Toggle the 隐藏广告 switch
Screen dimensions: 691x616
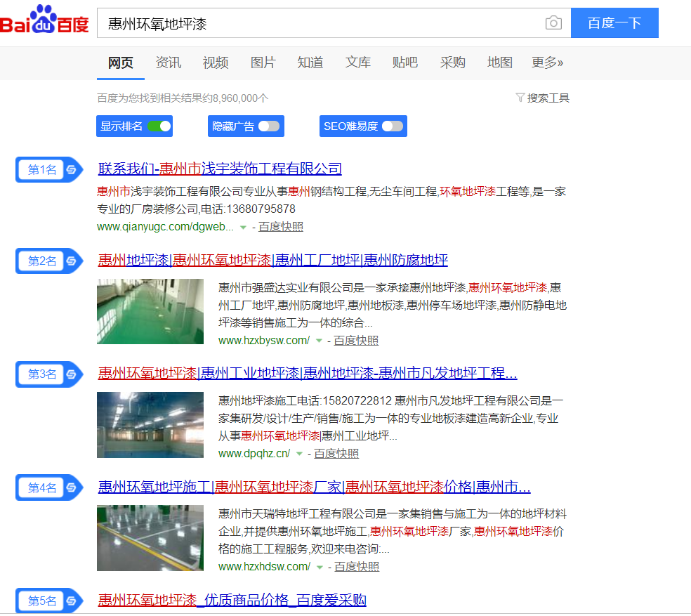(269, 126)
